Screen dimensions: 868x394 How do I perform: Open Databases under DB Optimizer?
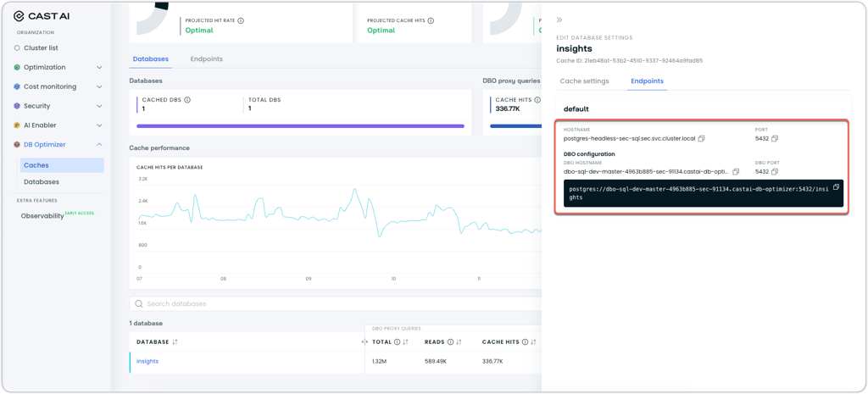click(42, 181)
